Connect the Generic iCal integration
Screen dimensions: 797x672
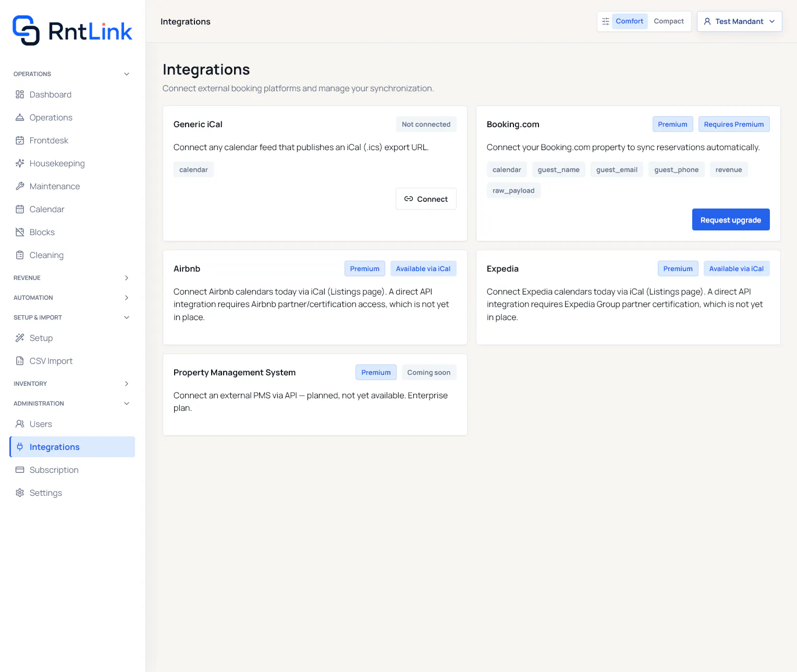click(426, 199)
